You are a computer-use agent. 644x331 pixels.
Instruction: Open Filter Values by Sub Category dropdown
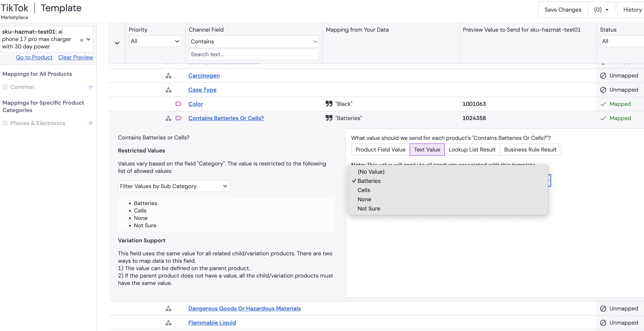click(174, 186)
